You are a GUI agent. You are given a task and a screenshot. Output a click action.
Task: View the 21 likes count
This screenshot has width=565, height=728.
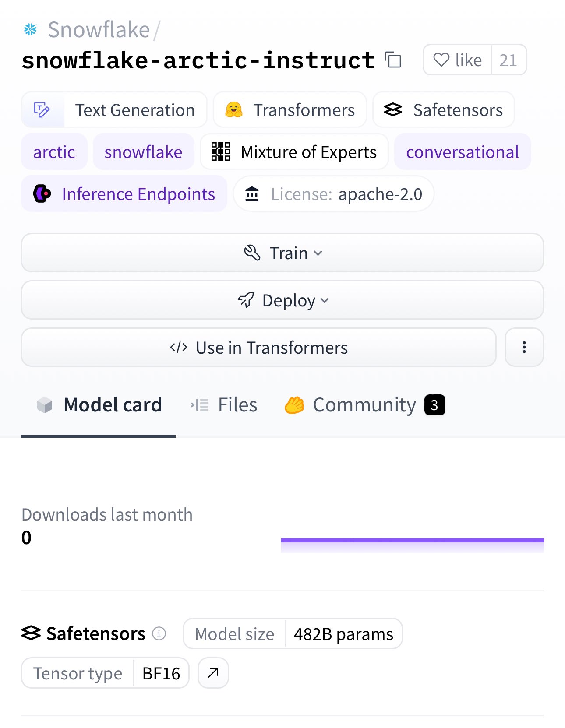tap(508, 60)
